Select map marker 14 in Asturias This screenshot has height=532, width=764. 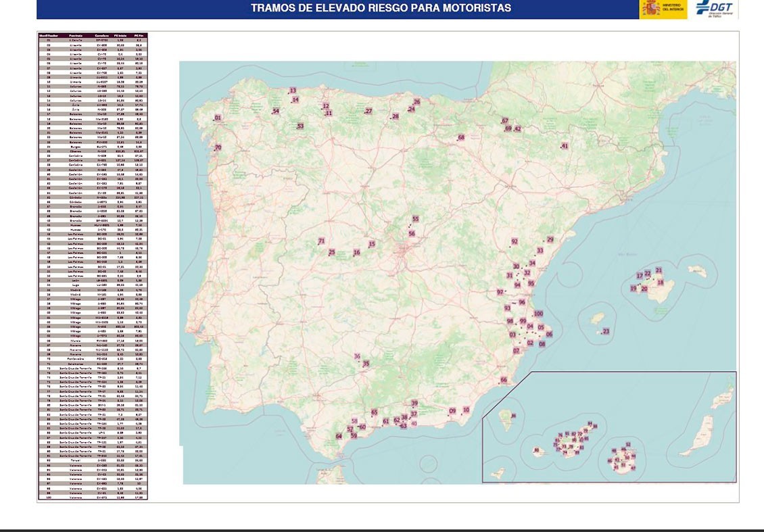tap(295, 99)
